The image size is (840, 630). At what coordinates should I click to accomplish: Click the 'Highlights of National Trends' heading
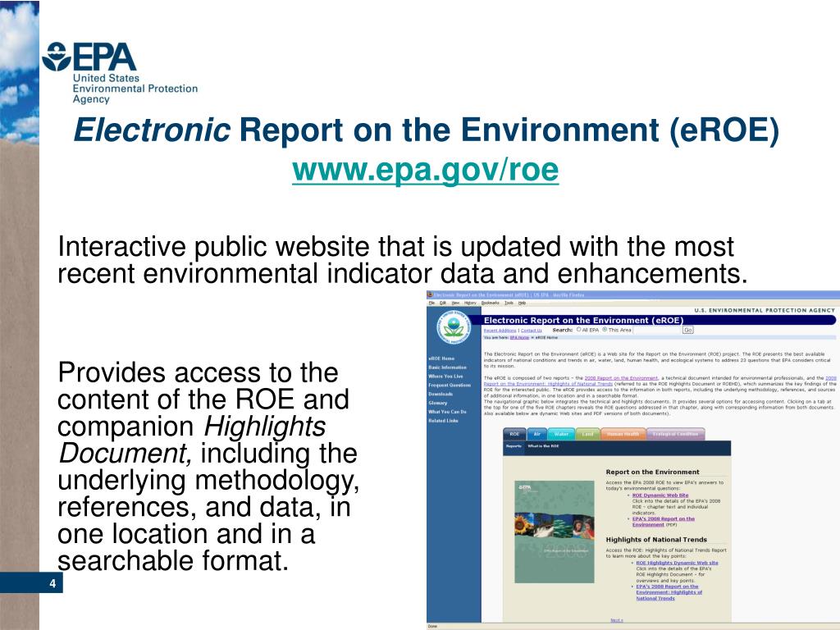click(656, 540)
